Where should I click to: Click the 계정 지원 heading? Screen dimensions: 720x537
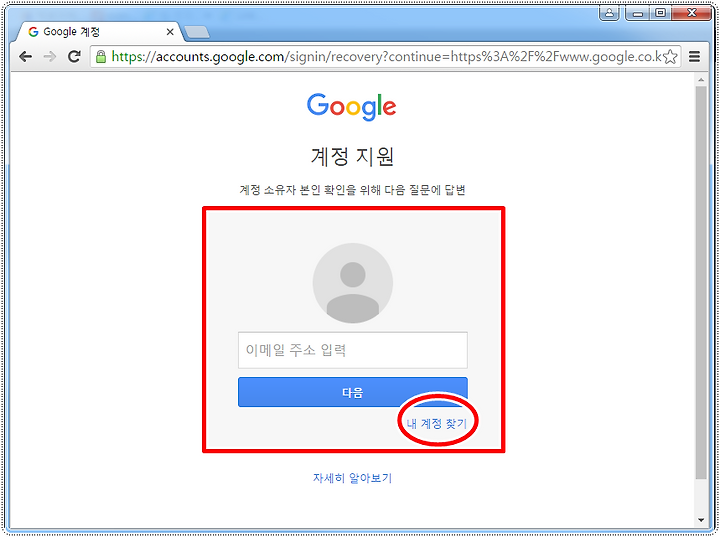coord(352,157)
